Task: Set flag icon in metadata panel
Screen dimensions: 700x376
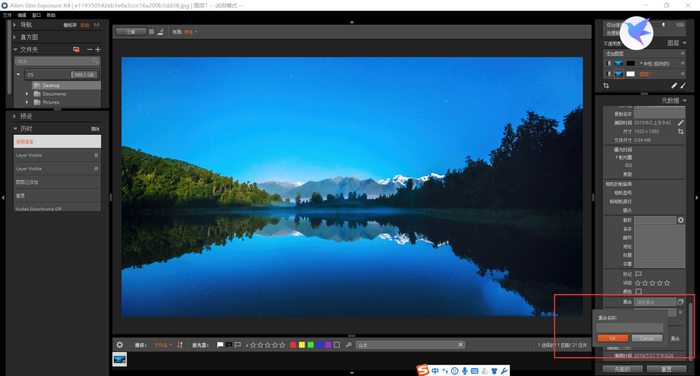Action: [638, 274]
